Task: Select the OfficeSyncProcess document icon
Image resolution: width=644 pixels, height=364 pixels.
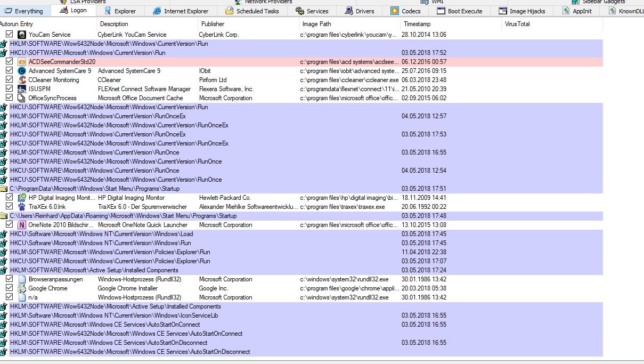Action: tap(22, 98)
